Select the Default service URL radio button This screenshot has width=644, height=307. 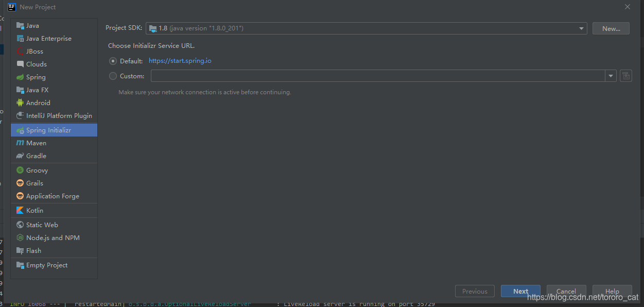click(x=113, y=61)
